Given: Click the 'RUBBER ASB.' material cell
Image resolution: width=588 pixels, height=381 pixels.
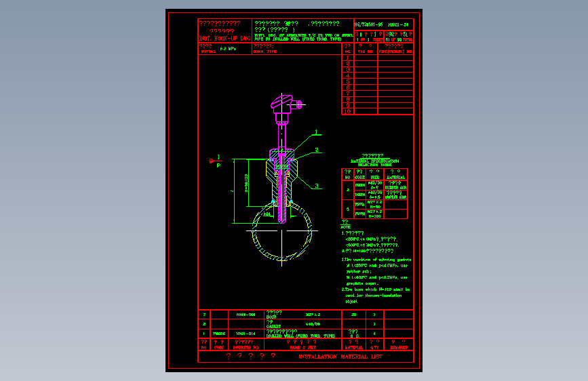Looking at the screenshot, I should tap(395, 188).
